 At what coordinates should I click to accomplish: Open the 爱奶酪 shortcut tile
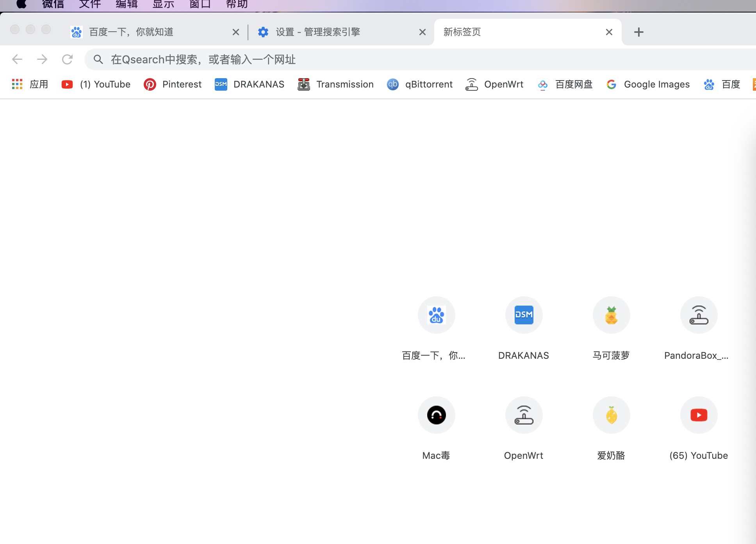pyautogui.click(x=611, y=415)
